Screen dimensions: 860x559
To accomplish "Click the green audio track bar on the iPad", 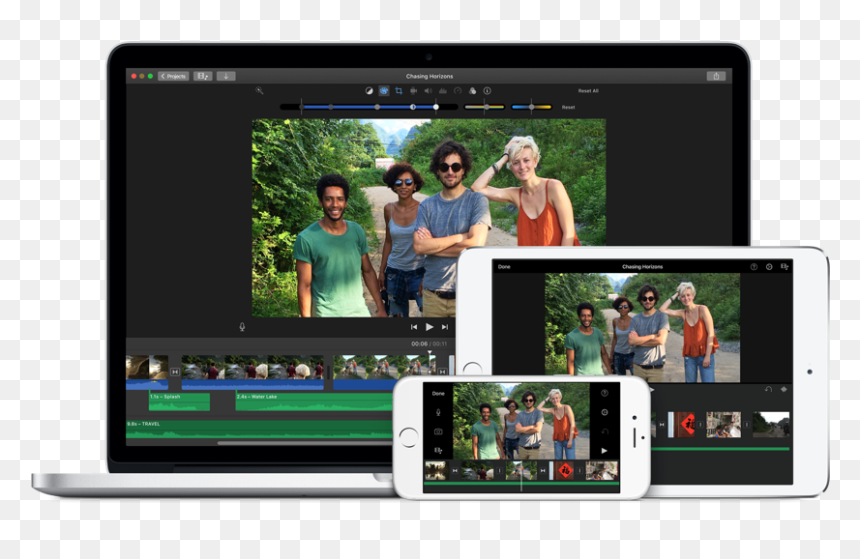I will [720, 449].
